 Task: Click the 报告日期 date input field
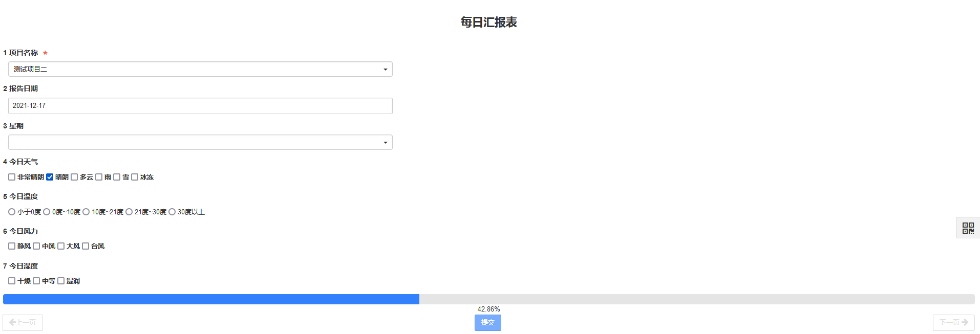pos(200,106)
